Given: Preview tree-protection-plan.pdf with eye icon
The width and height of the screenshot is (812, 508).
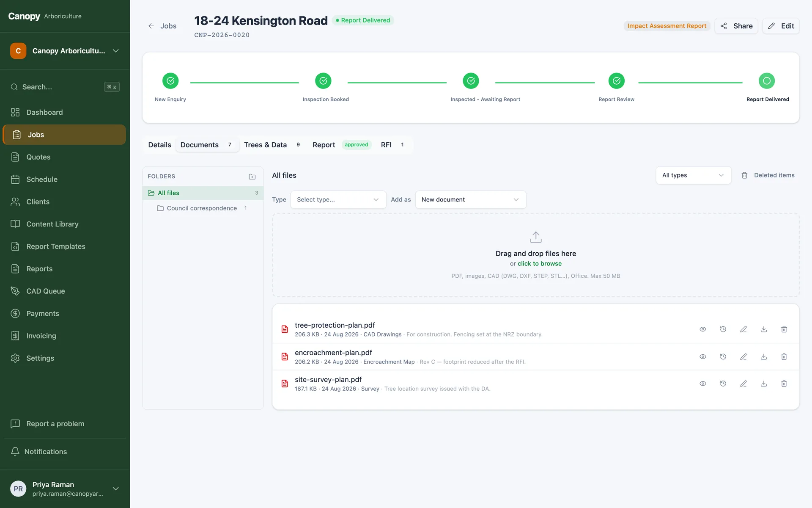Looking at the screenshot, I should [703, 329].
